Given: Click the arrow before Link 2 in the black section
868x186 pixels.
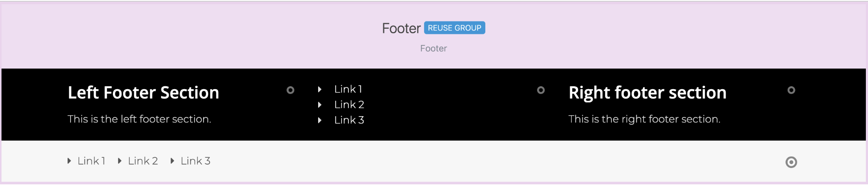Looking at the screenshot, I should [x=319, y=105].
